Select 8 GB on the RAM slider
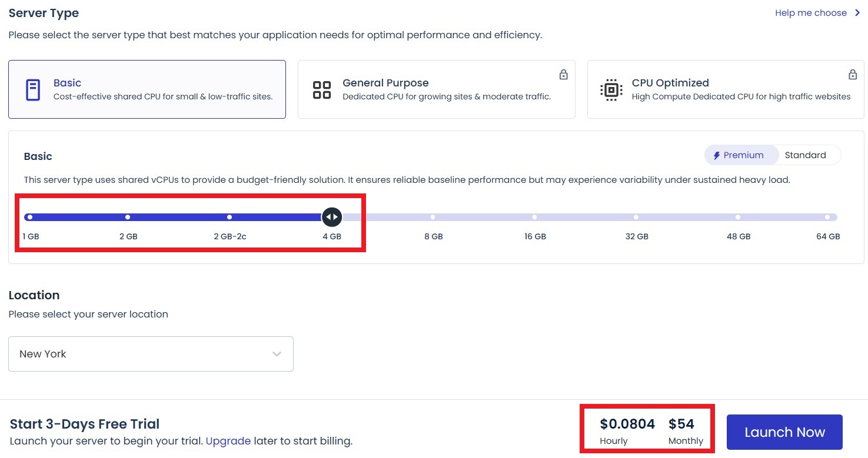The image size is (868, 458). click(433, 216)
